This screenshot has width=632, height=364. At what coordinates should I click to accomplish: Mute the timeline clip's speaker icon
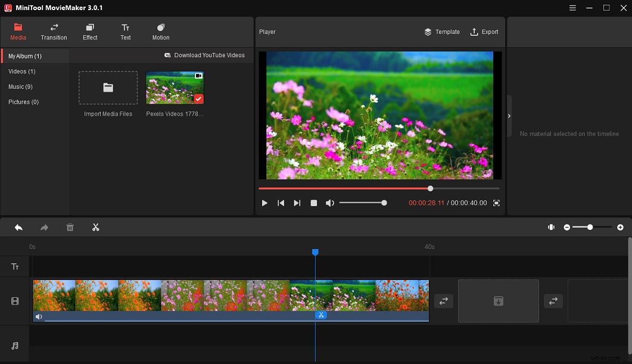(39, 316)
